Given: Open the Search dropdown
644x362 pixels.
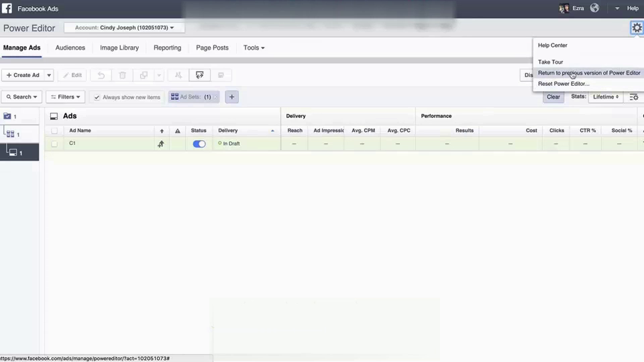Looking at the screenshot, I should tap(21, 97).
